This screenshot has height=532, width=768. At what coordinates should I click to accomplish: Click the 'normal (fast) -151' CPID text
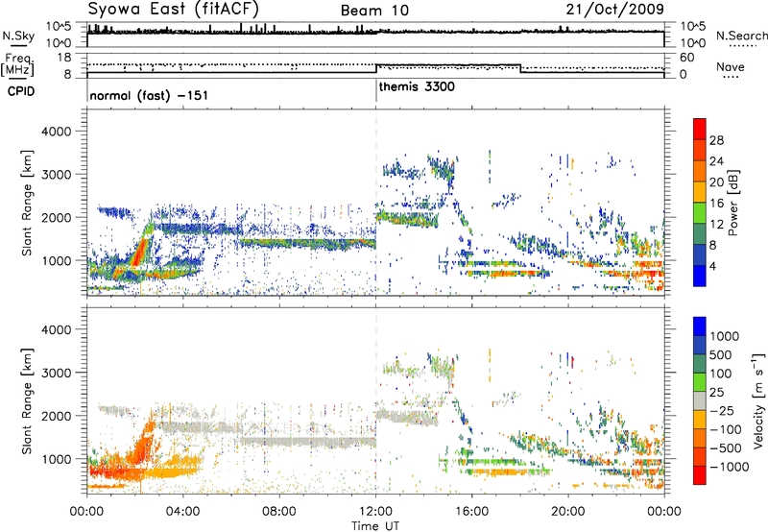click(149, 95)
